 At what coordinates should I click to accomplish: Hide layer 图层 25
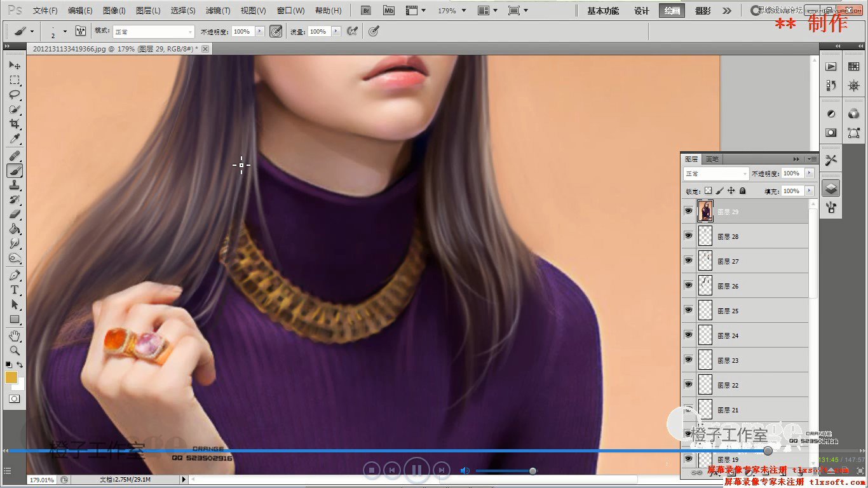688,310
